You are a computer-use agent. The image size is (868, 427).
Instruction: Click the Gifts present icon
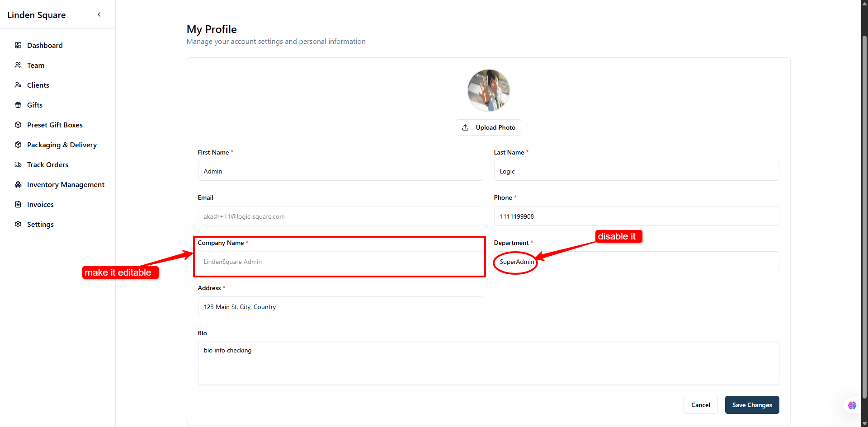pyautogui.click(x=18, y=105)
